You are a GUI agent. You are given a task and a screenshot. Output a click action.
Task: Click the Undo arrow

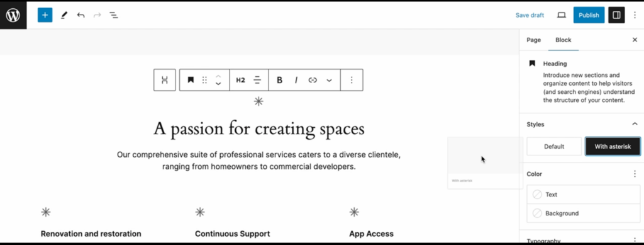81,15
